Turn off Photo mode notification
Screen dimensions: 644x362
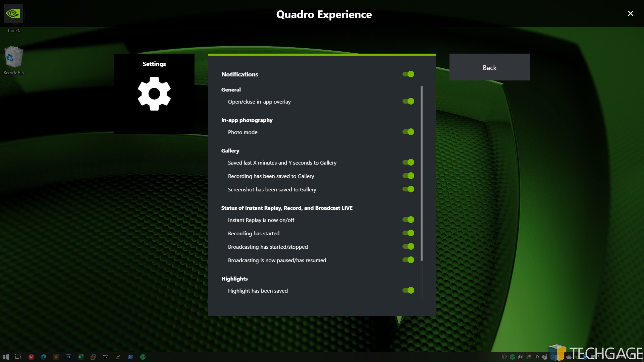coord(408,132)
